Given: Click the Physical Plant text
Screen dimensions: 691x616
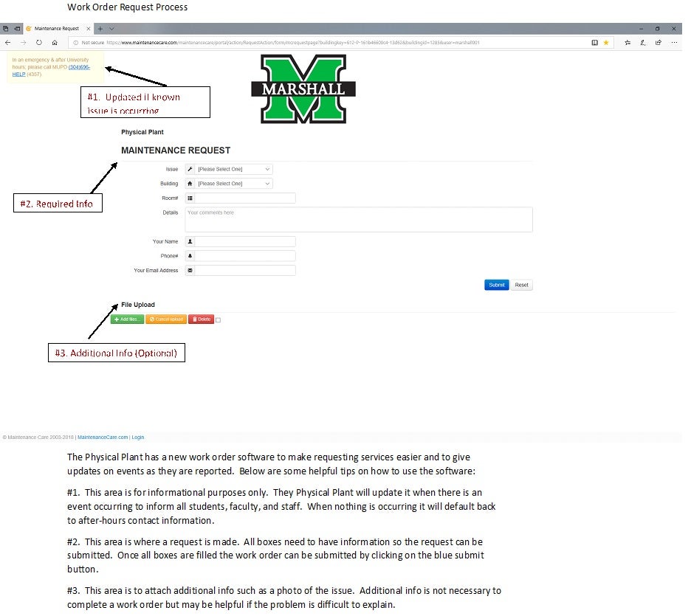Looking at the screenshot, I should coord(142,132).
